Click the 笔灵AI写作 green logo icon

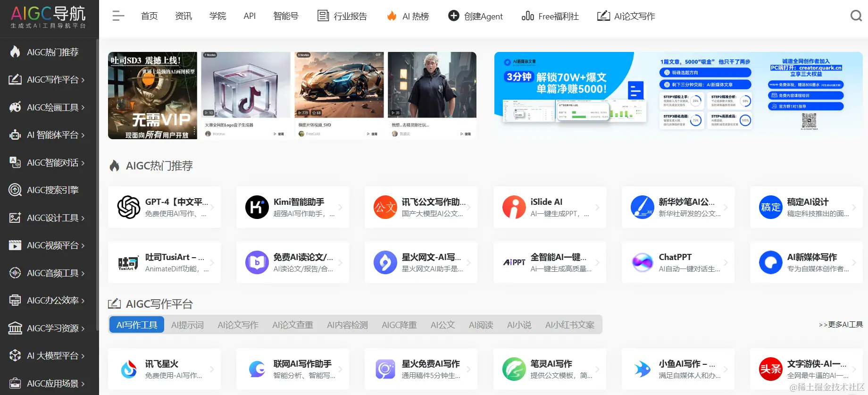514,369
